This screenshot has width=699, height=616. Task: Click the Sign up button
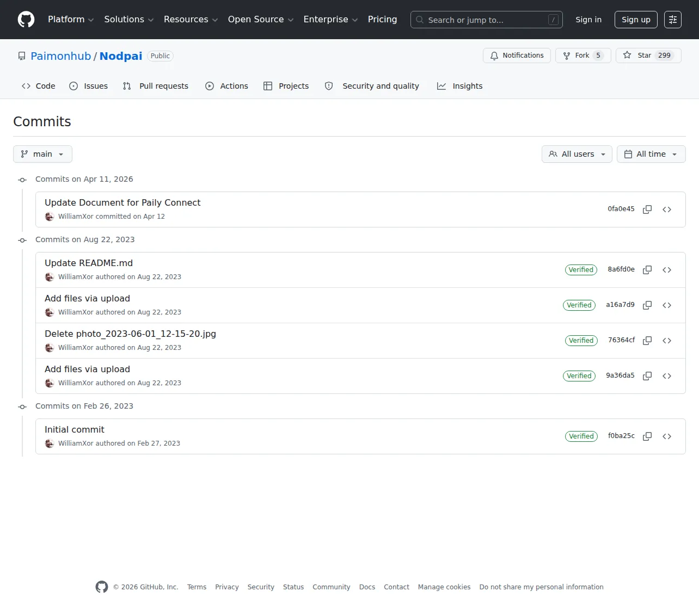[636, 20]
